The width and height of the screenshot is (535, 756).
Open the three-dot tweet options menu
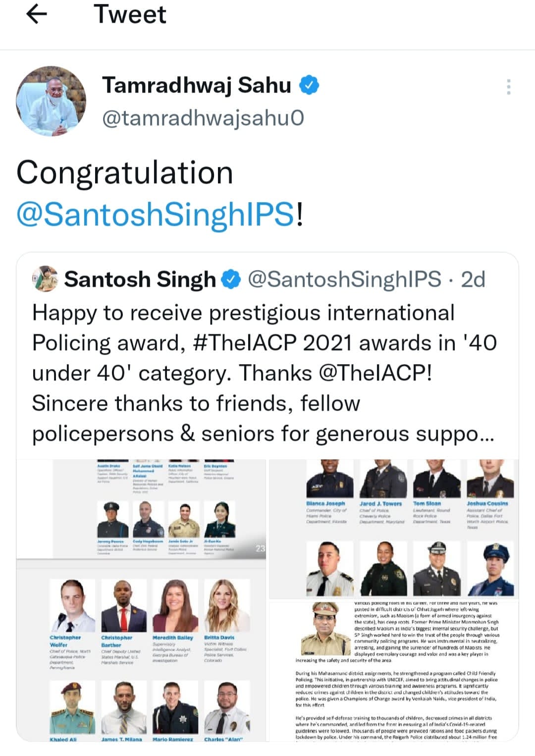point(508,87)
